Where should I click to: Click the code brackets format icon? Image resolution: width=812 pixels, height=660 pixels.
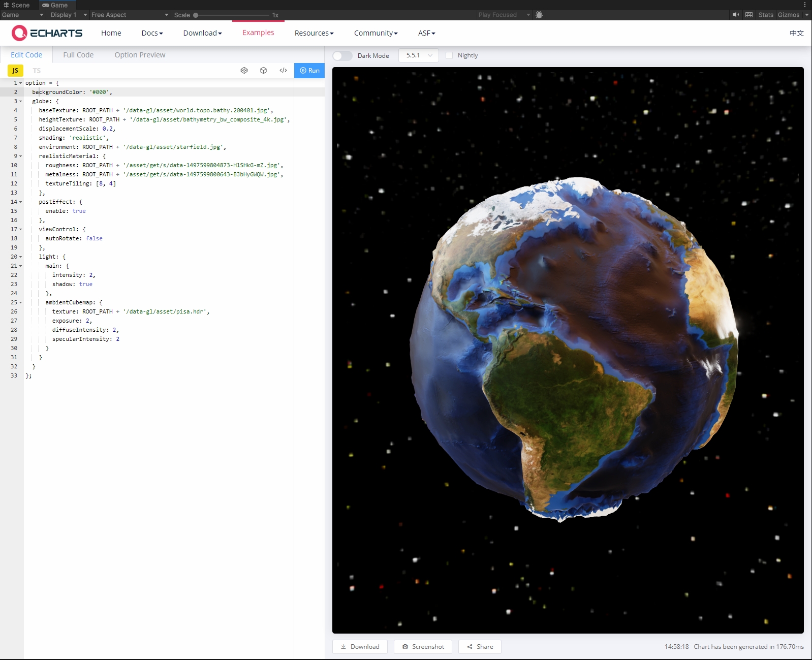pos(283,71)
